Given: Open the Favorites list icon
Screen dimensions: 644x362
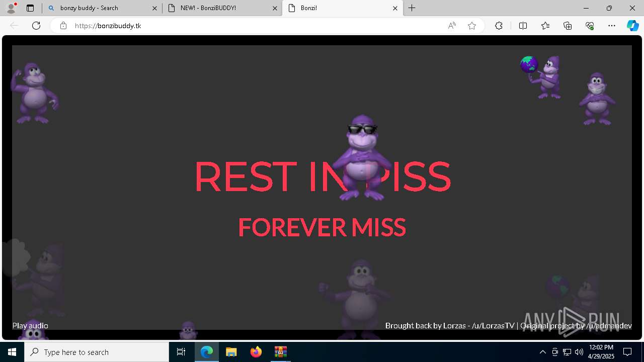Looking at the screenshot, I should click(545, 26).
